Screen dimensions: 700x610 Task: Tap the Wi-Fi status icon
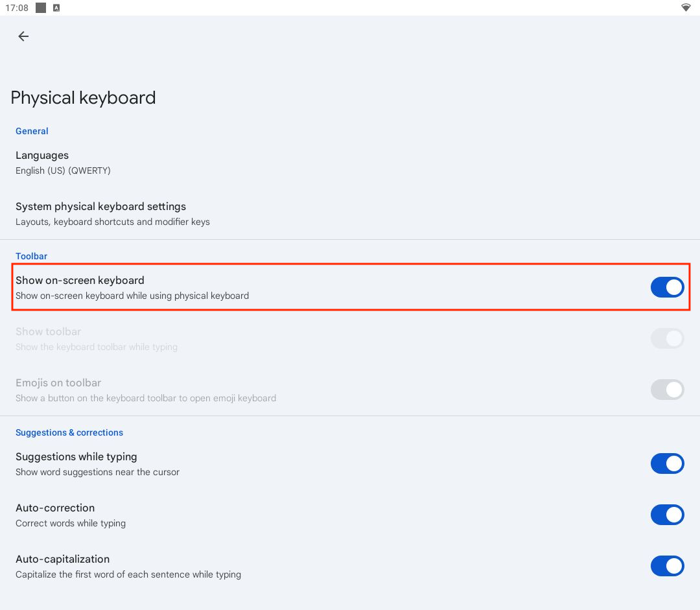click(686, 8)
